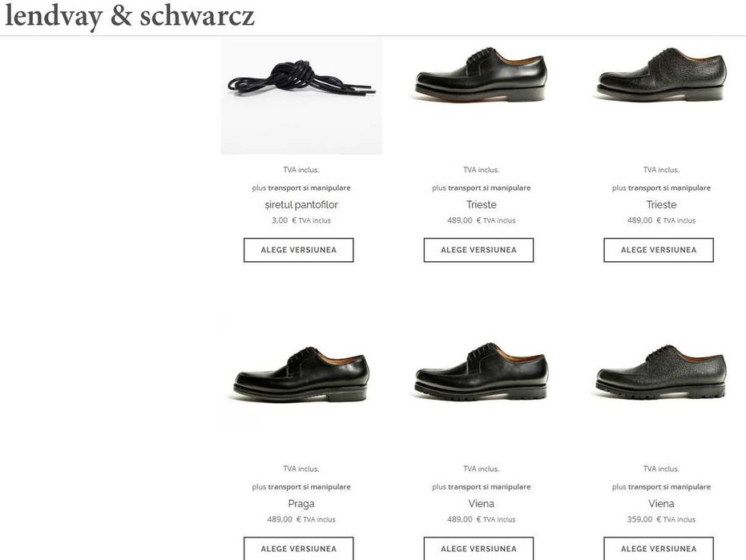
Task: Open the transport si manipulare link under shoelaces
Action: coord(309,188)
